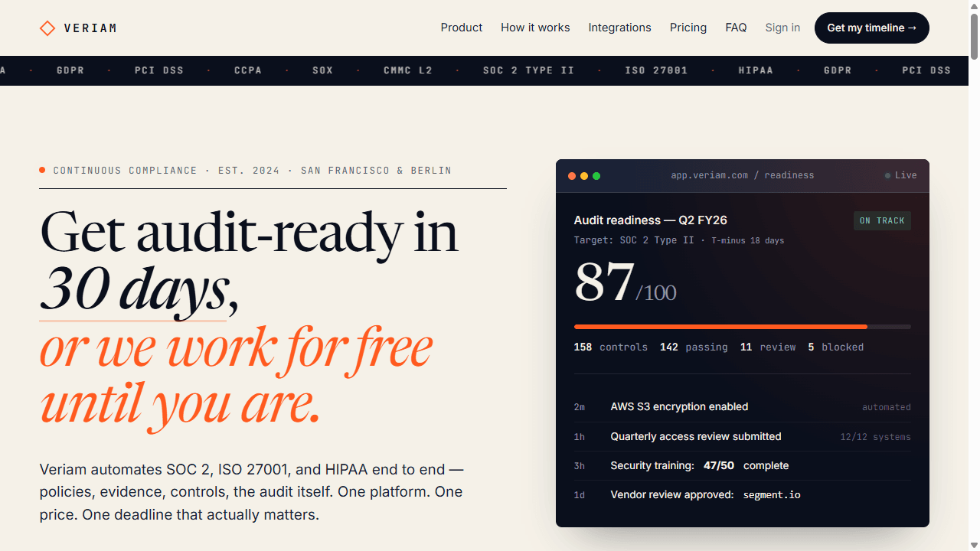The image size is (980, 551).
Task: Click the orange Veriam diamond logo icon
Action: tap(47, 28)
